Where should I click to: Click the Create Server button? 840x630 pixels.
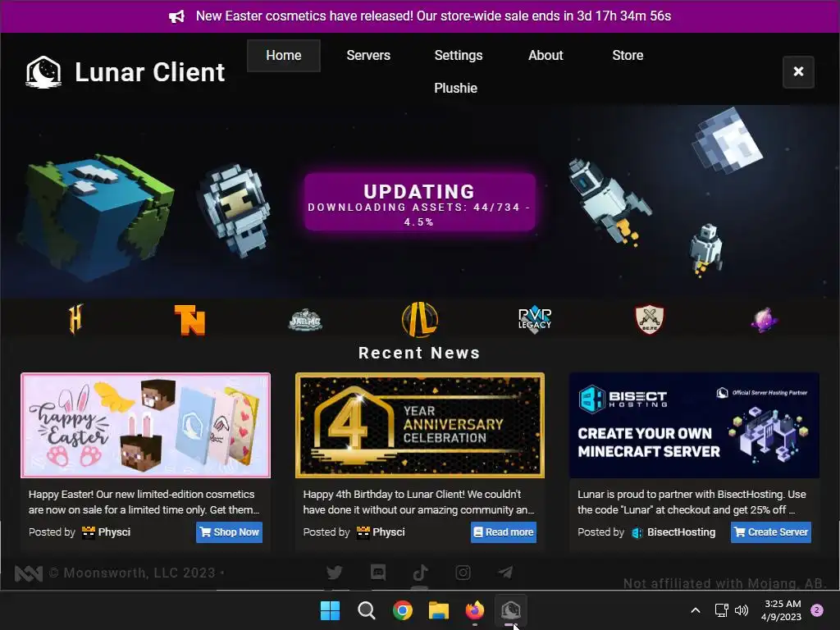click(771, 532)
